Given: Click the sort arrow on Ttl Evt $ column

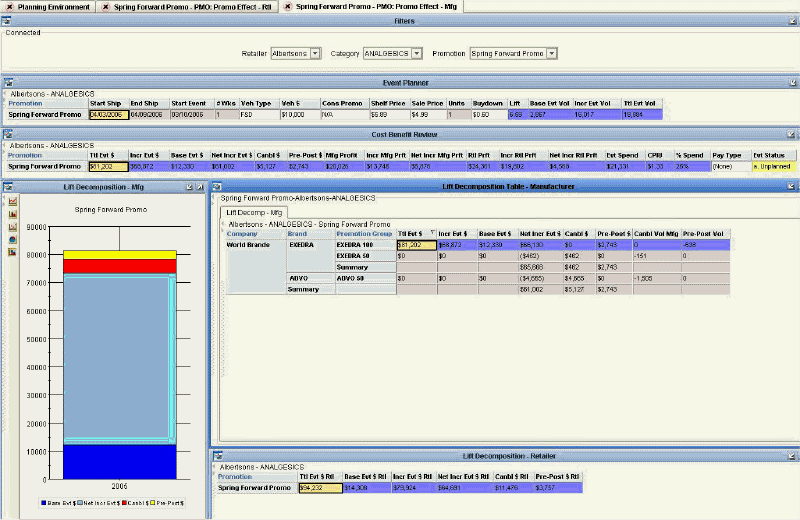Looking at the screenshot, I should [x=433, y=233].
